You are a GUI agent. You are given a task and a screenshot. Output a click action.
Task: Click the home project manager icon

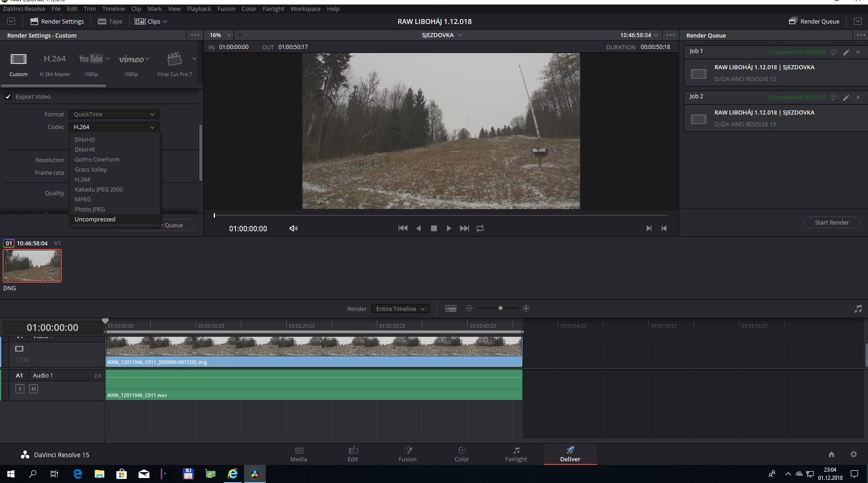click(831, 454)
